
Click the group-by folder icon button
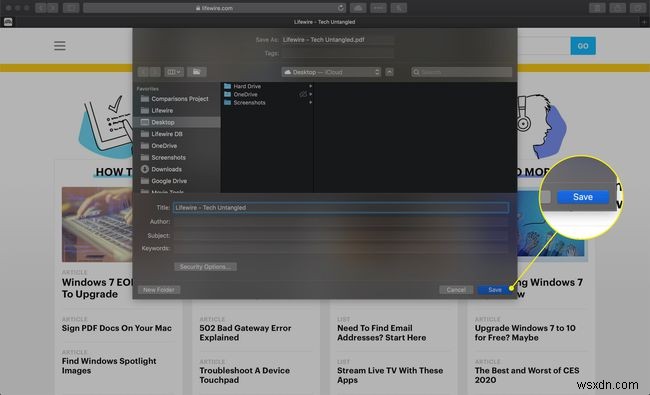tap(196, 72)
